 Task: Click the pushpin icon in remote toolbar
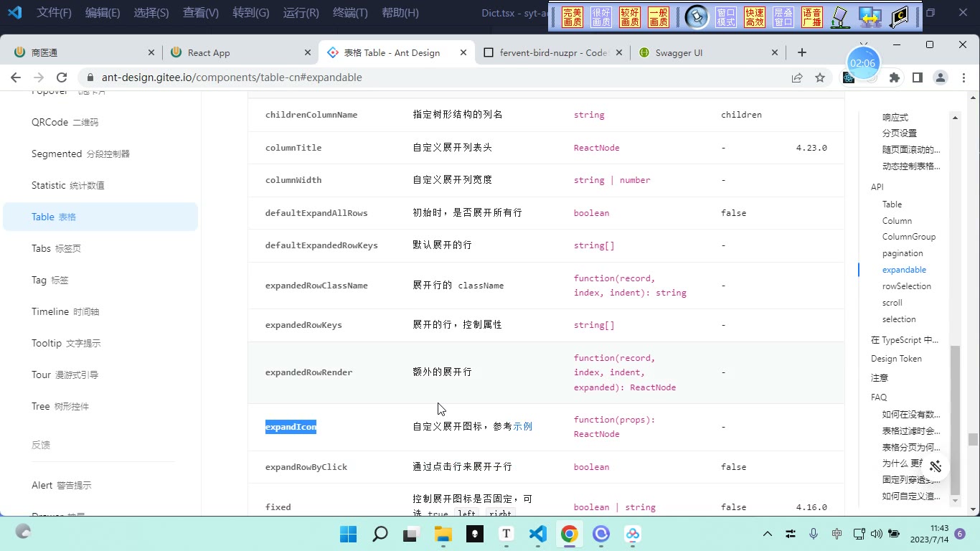(696, 17)
